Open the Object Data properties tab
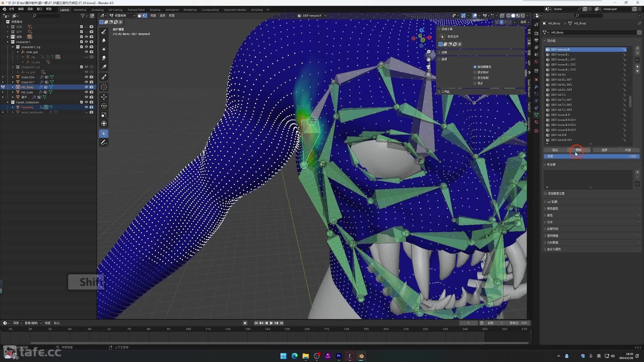644x362 pixels. 536,115
